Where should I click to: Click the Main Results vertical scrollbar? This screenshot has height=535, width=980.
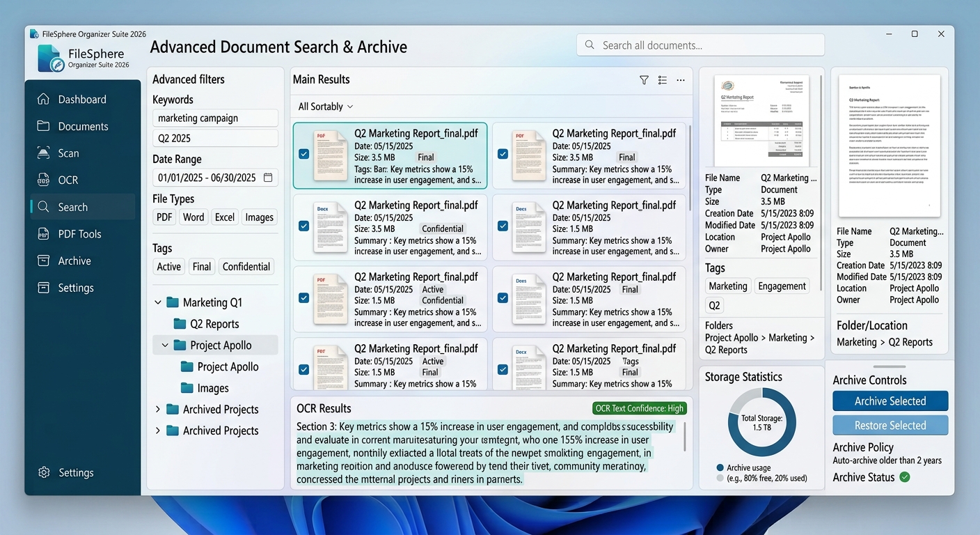click(690, 167)
